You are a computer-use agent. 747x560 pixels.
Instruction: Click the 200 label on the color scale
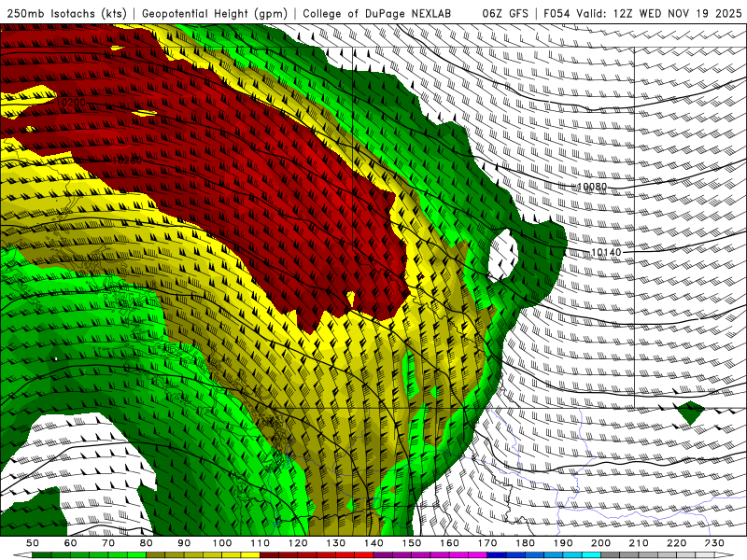[x=600, y=543]
